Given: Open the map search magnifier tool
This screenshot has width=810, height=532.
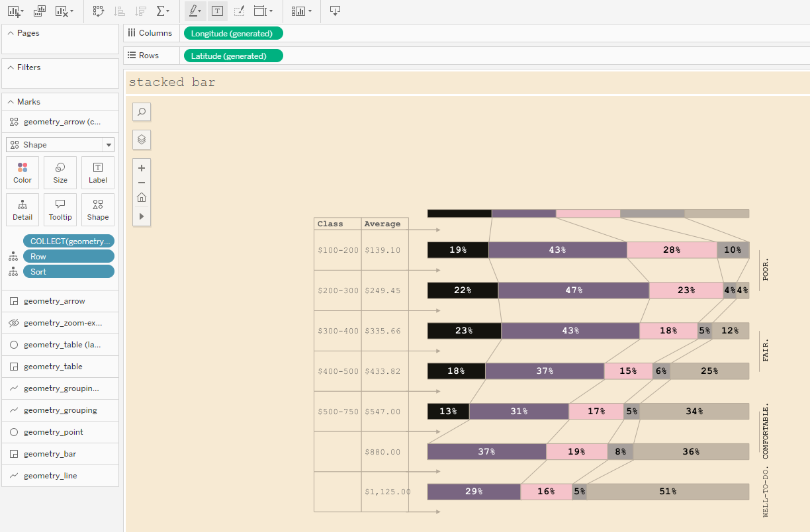Looking at the screenshot, I should (x=142, y=112).
